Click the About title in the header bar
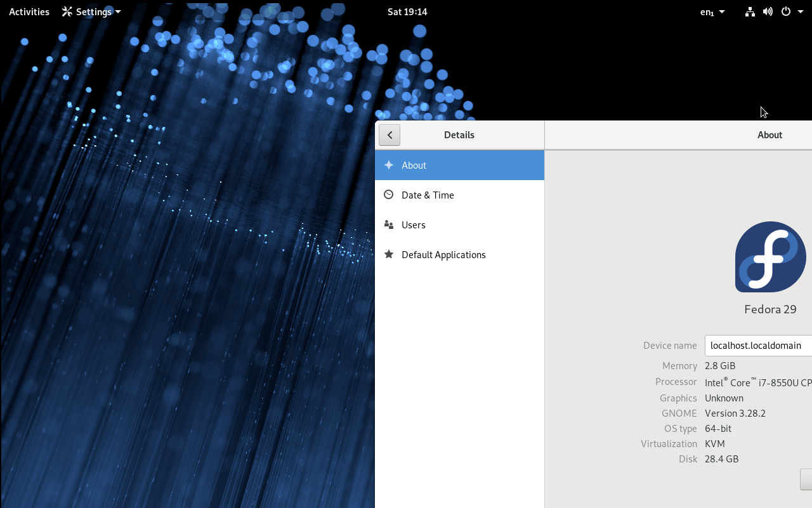 tap(769, 135)
